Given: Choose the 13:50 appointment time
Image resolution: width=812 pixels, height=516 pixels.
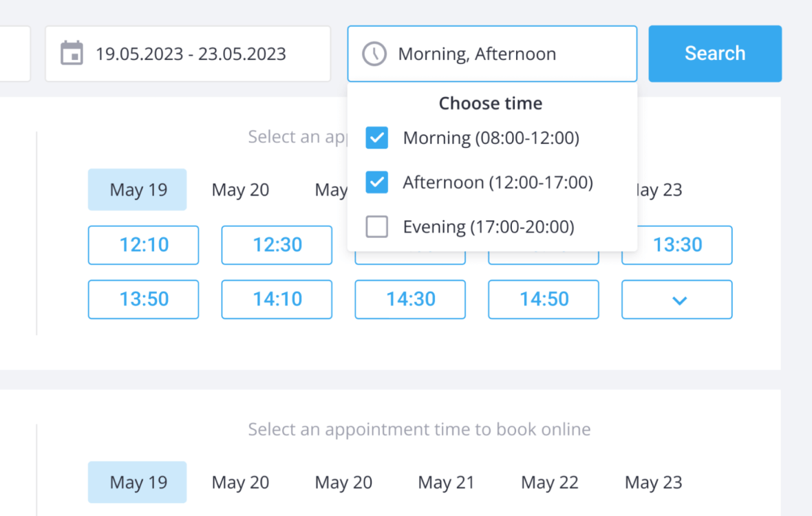Looking at the screenshot, I should click(143, 300).
